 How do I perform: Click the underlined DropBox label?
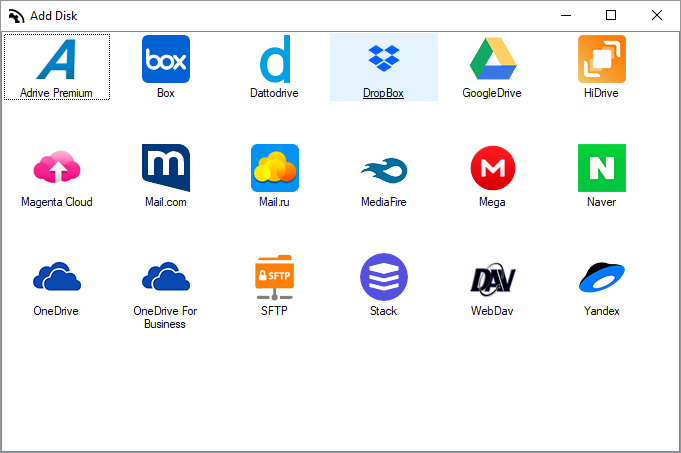pyautogui.click(x=383, y=93)
